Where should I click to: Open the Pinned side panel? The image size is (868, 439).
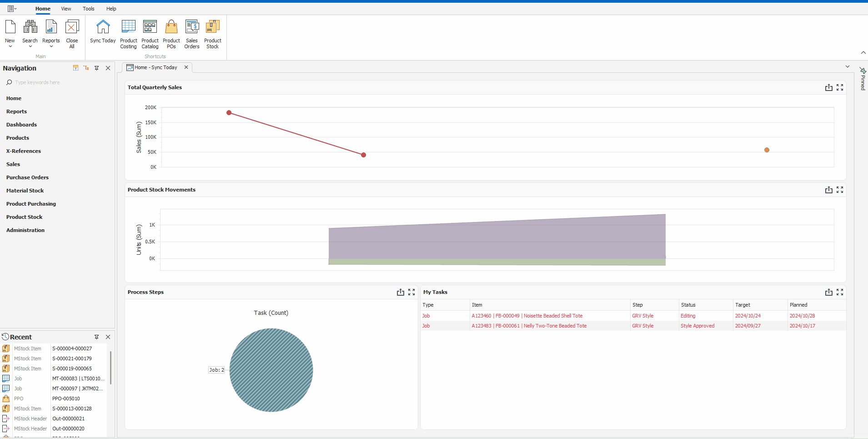pyautogui.click(x=863, y=79)
